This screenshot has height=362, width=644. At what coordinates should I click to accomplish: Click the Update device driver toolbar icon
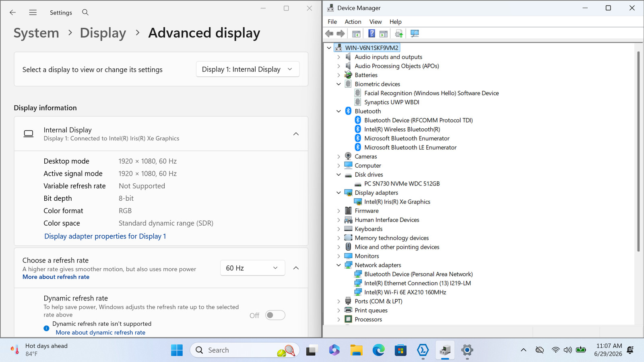[399, 34]
